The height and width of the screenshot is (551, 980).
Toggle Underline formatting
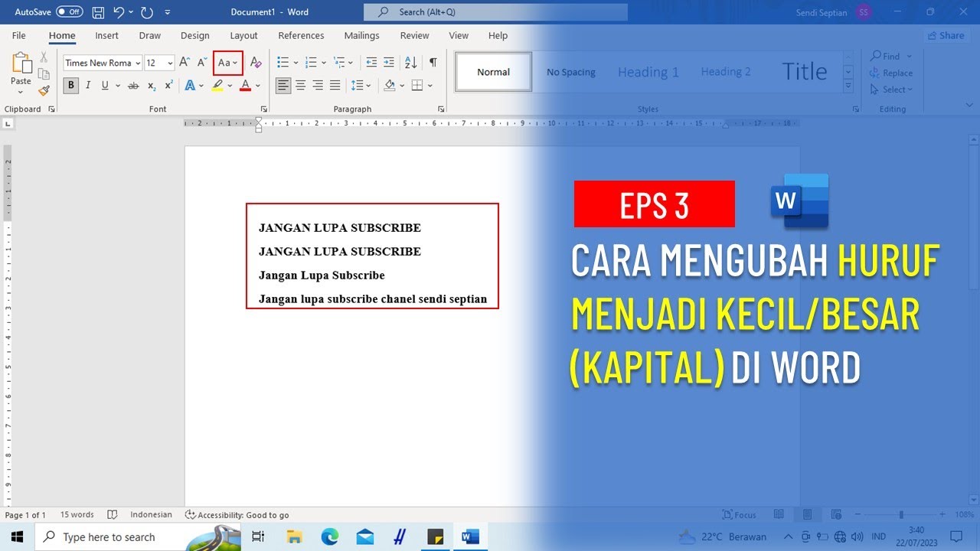pyautogui.click(x=105, y=86)
